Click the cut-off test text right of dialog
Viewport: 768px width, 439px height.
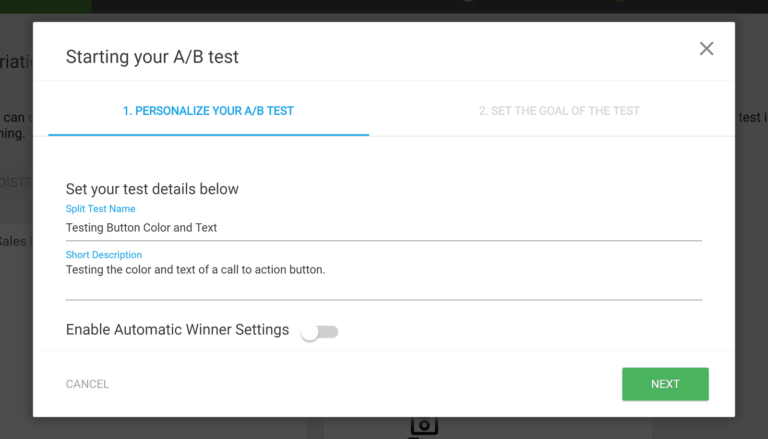[x=751, y=118]
